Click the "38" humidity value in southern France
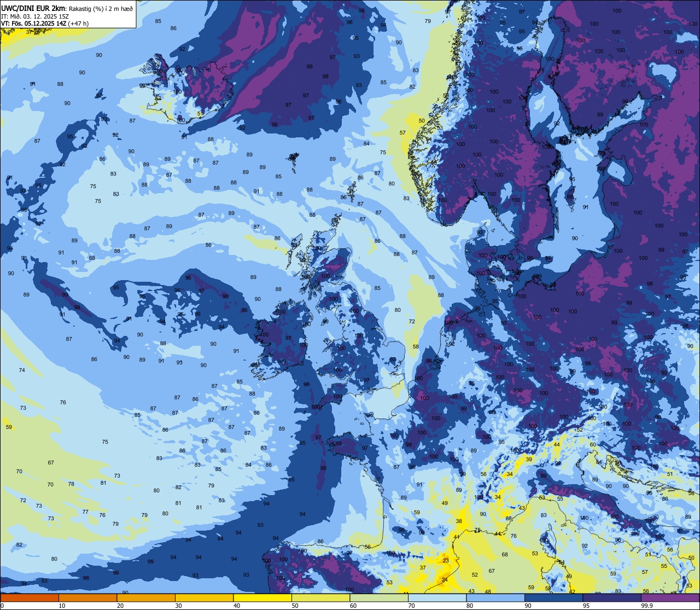700x610 pixels. (459, 521)
